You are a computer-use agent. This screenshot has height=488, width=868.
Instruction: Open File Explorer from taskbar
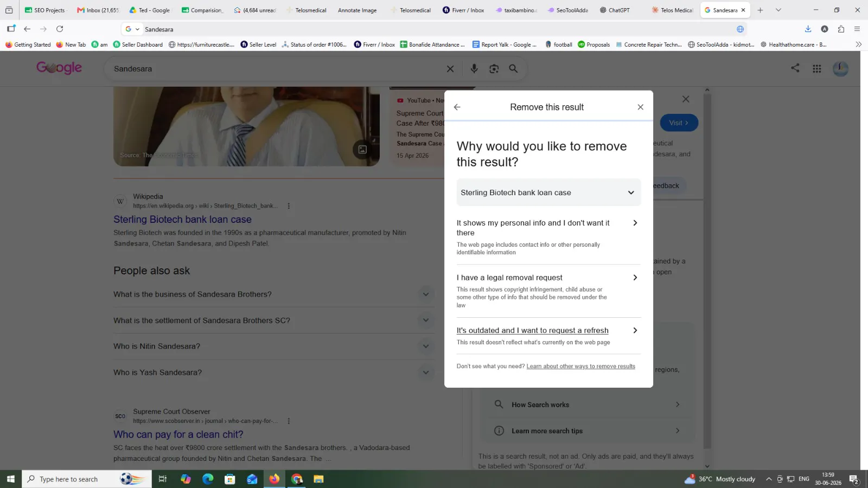pyautogui.click(x=318, y=479)
